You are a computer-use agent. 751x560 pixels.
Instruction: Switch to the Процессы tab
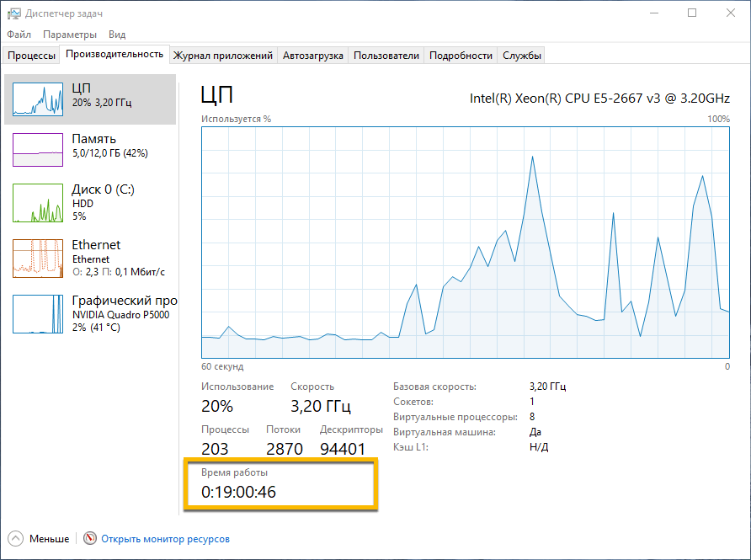point(31,56)
